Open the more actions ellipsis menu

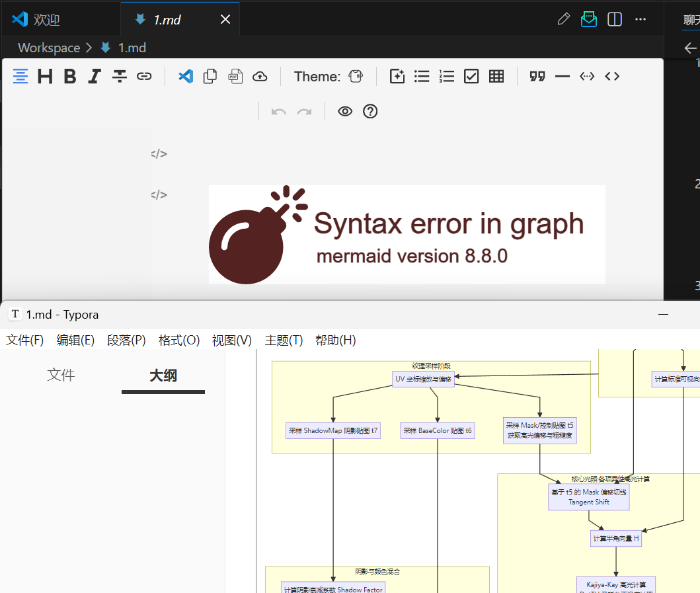coord(641,19)
